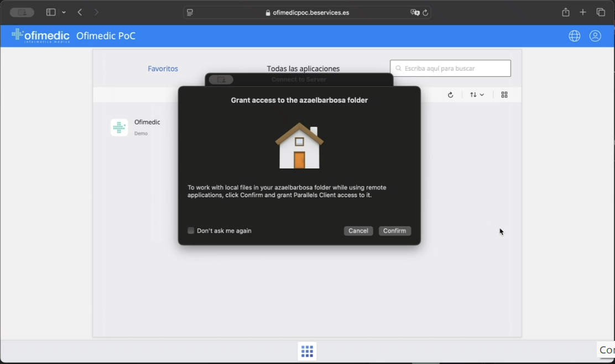615x364 pixels.
Task: Switch to grid view icon
Action: (504, 95)
